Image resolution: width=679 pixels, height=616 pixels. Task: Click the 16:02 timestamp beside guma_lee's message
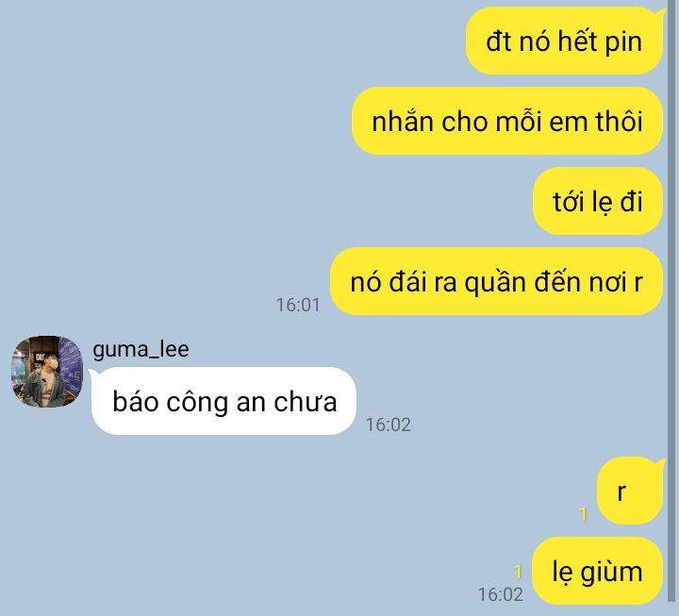coord(388,425)
